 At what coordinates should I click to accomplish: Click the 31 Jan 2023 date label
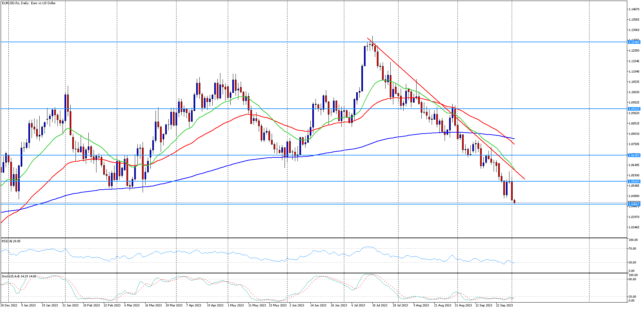point(70,305)
